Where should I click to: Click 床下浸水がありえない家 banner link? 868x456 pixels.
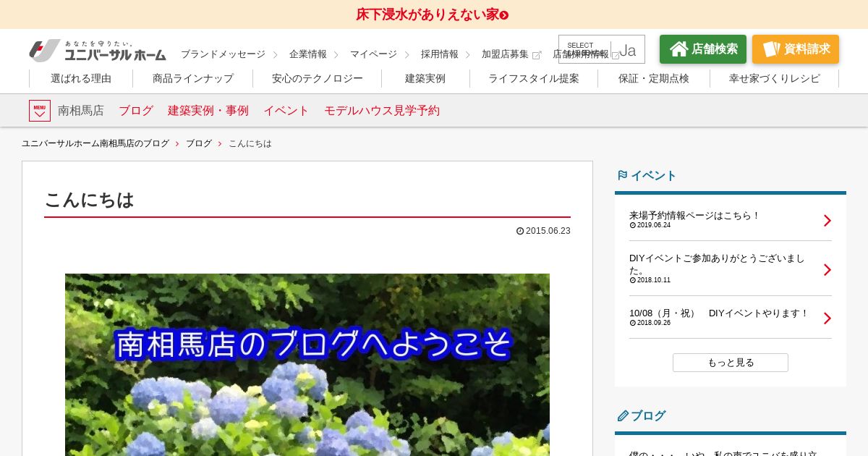tap(432, 14)
